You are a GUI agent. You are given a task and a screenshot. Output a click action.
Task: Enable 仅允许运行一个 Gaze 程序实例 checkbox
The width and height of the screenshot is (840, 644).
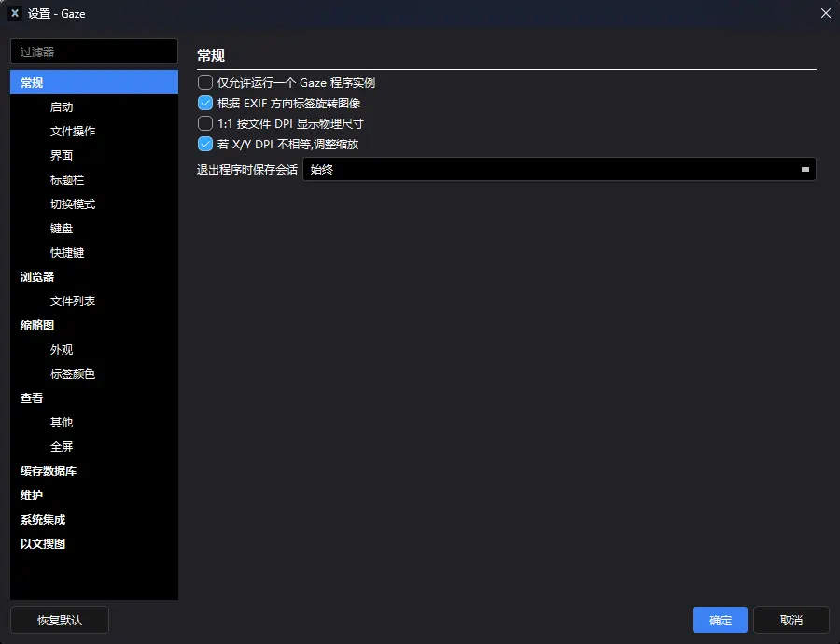205,82
